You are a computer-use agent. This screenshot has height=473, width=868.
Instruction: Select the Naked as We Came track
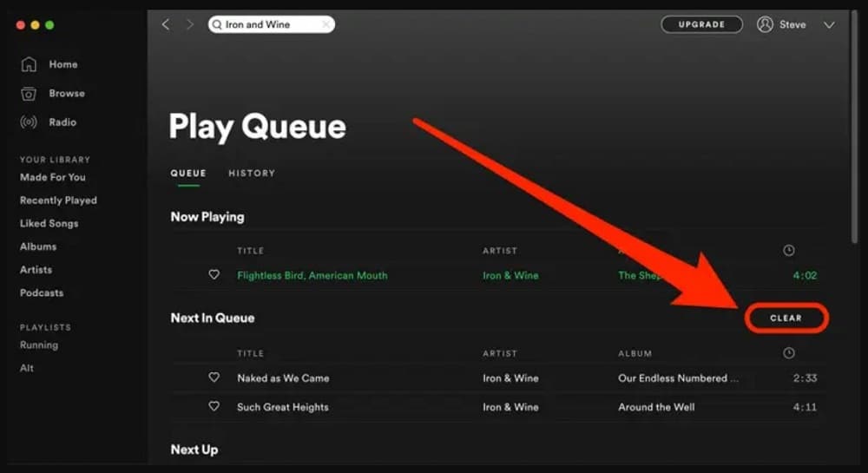(x=283, y=378)
